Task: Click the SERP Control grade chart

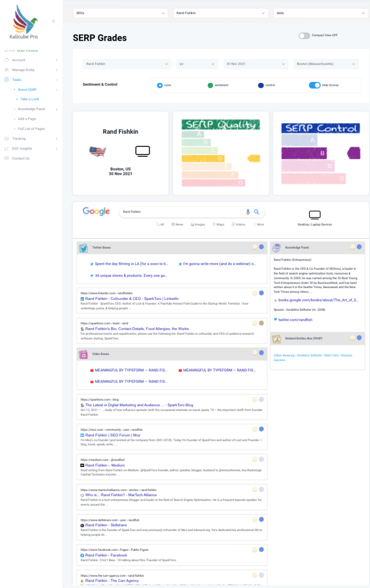Action: 321,153
